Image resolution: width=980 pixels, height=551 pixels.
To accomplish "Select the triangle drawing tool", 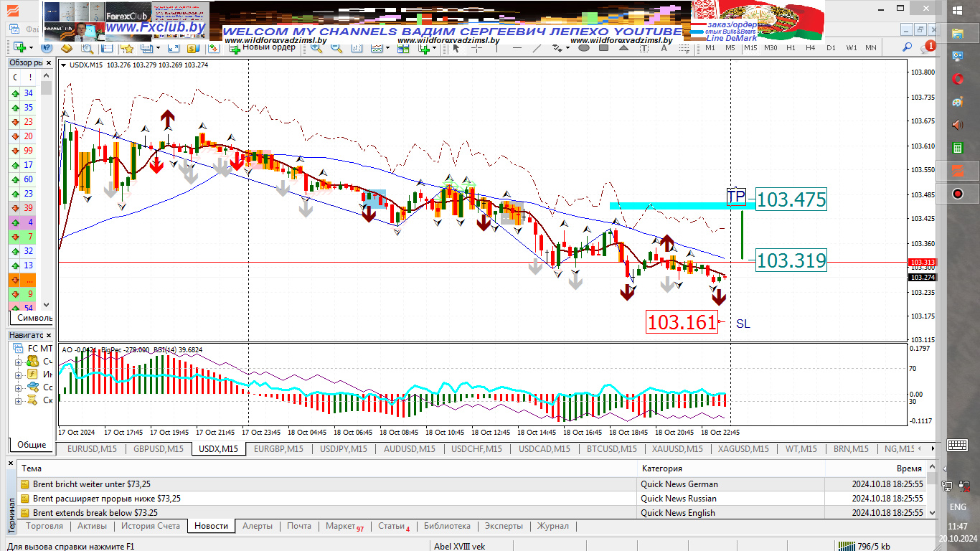I will pos(624,48).
